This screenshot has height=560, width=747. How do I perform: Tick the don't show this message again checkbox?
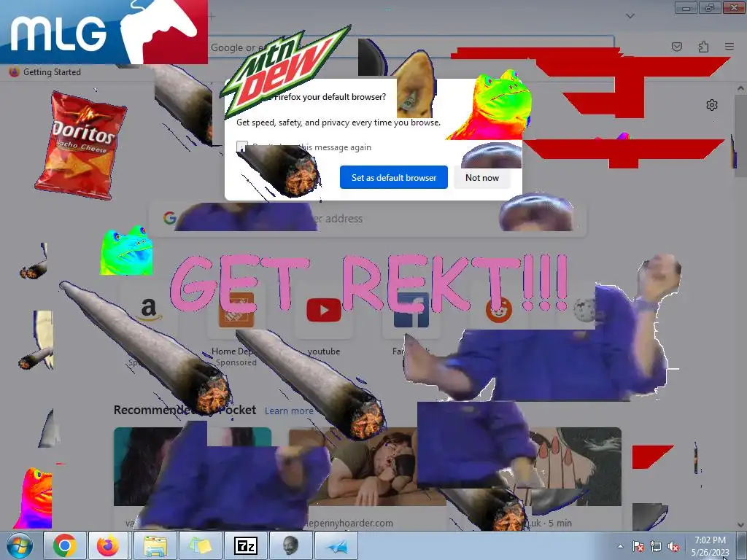[241, 147]
